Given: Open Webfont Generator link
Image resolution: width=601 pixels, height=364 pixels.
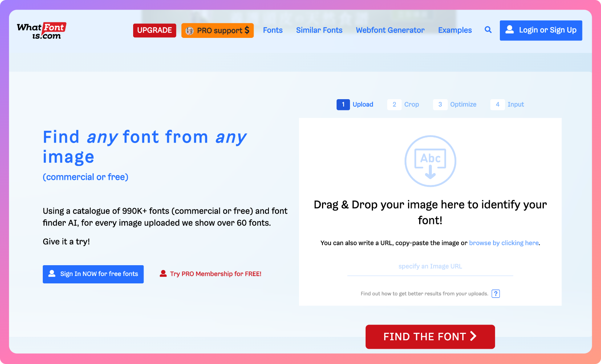Looking at the screenshot, I should (390, 30).
